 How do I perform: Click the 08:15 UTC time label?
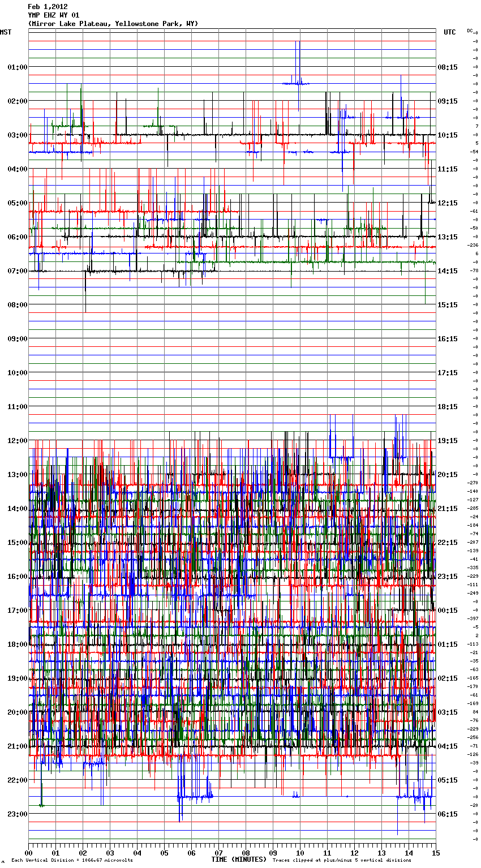(448, 67)
